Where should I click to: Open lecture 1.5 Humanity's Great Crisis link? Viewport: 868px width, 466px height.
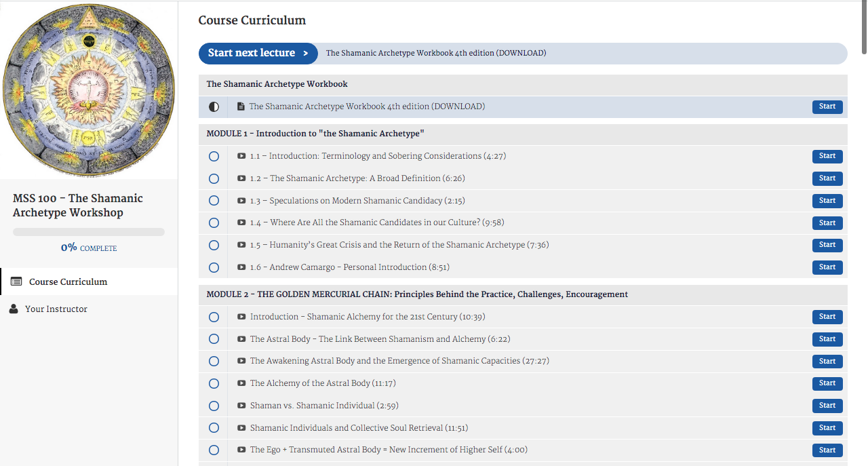pyautogui.click(x=399, y=245)
